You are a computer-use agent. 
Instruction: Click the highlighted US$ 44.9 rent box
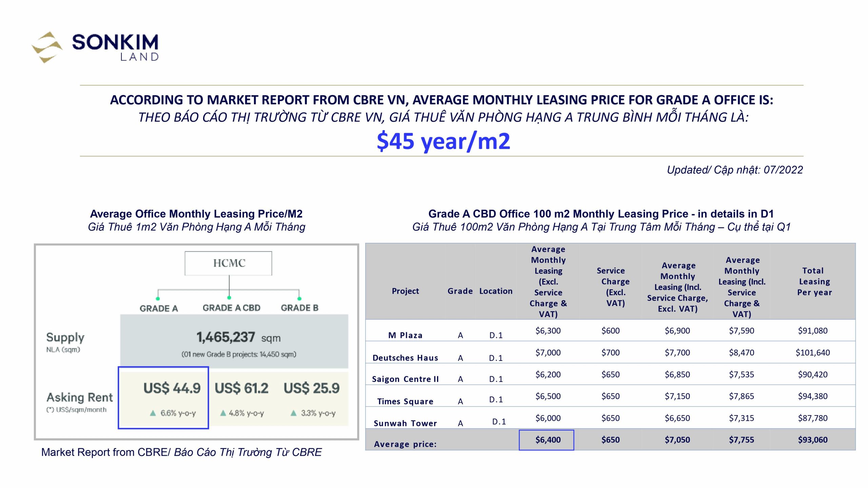click(163, 398)
